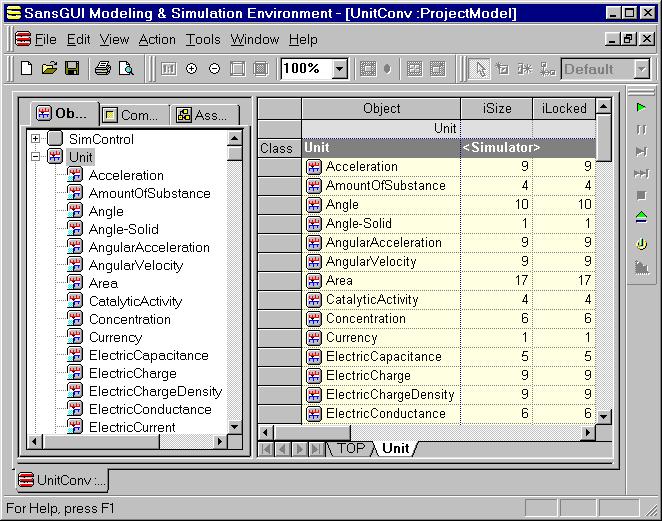
Task: Switch to the Com... panel tab
Action: pos(132,115)
